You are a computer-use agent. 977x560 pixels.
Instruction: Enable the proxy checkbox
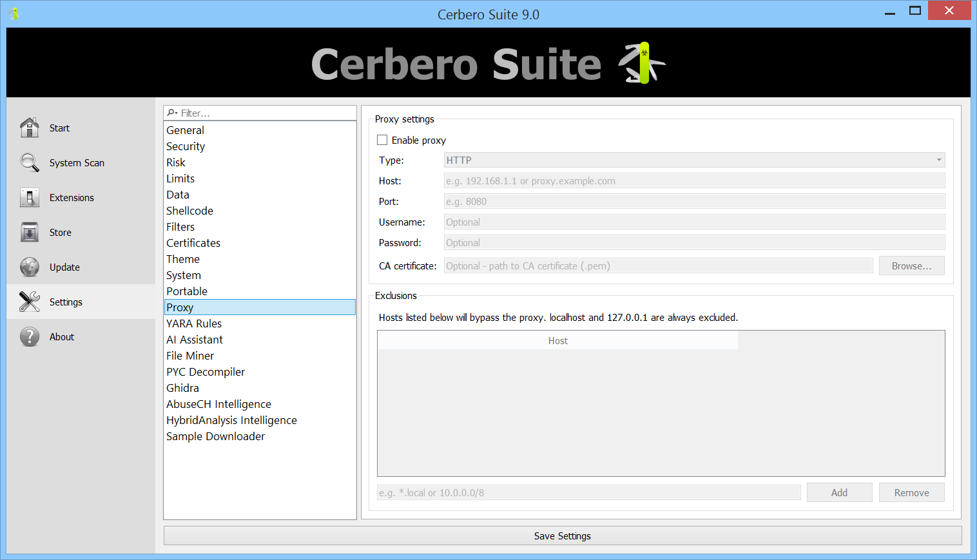(x=382, y=140)
